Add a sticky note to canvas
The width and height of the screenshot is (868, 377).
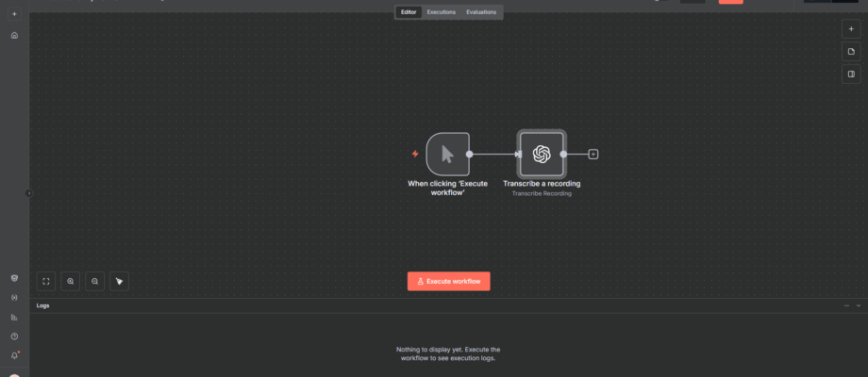click(850, 51)
